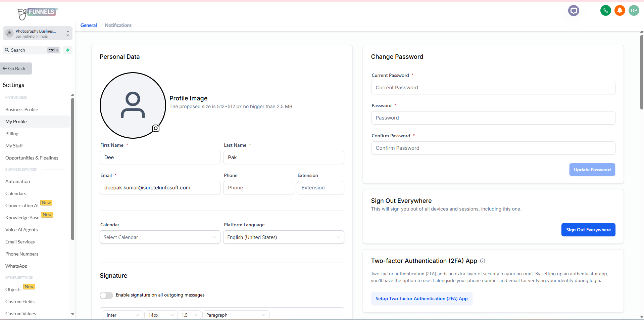Screen dimensions: 644x320
Task: Click the green lightning quick-actions icon
Action: pyautogui.click(x=68, y=50)
